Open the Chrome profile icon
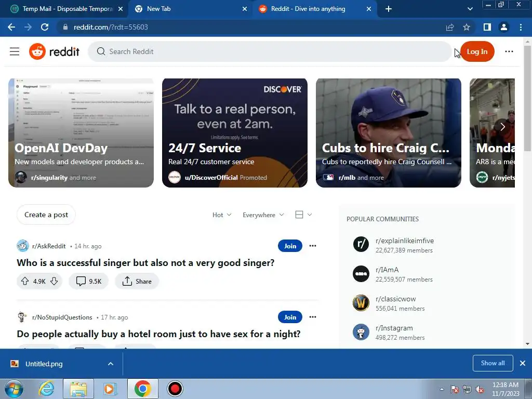Screen dimensions: 532x399 point(504,27)
